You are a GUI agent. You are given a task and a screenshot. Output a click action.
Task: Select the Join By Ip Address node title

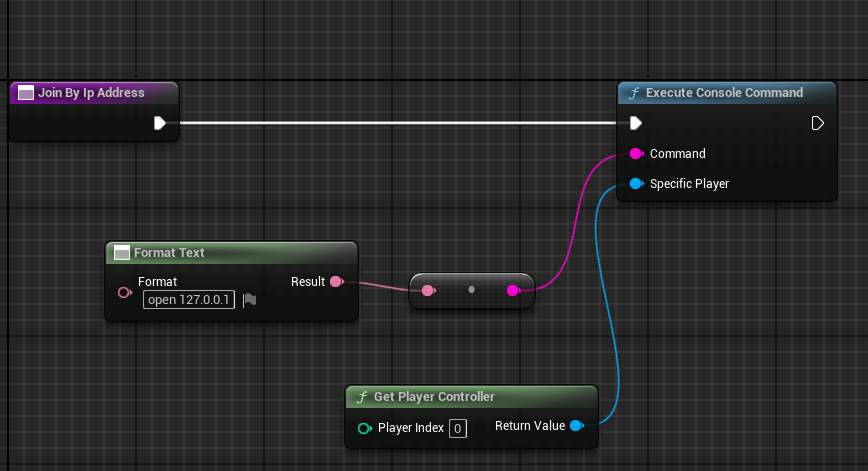91,93
